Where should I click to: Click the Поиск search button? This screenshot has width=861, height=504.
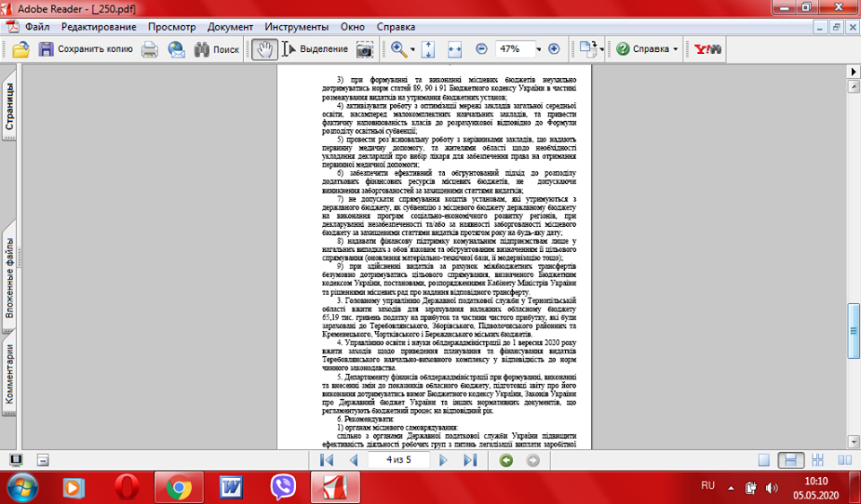click(x=216, y=49)
